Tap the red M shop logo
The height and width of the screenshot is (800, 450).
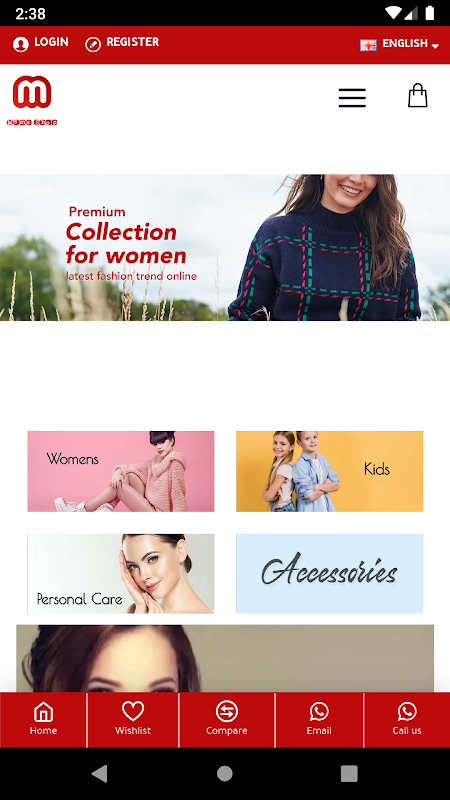coord(32,100)
